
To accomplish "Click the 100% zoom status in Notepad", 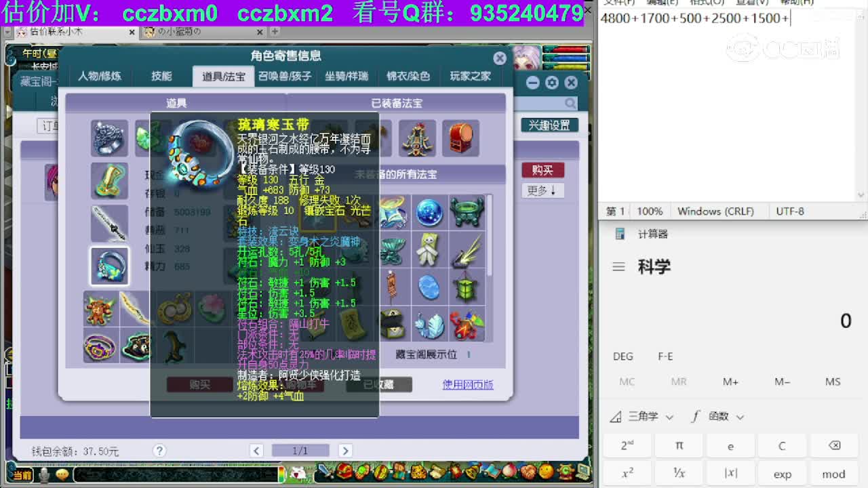I will (650, 211).
